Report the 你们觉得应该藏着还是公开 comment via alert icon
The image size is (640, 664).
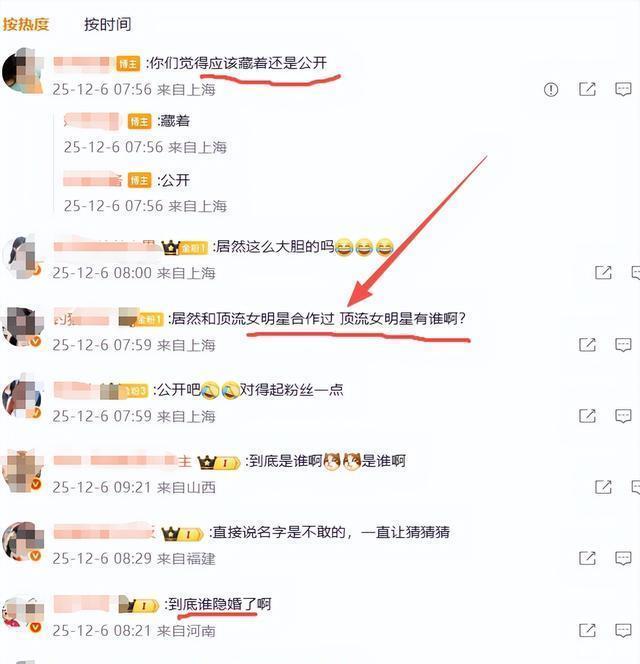pyautogui.click(x=551, y=89)
